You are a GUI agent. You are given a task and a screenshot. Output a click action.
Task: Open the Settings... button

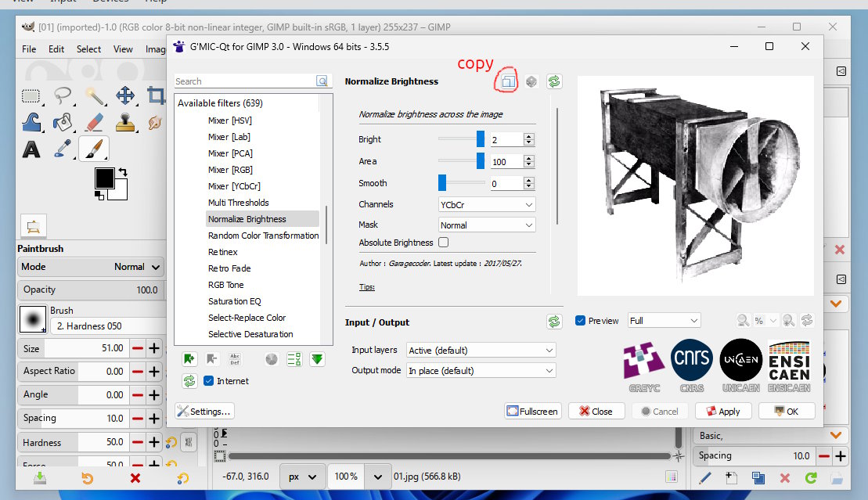point(204,411)
